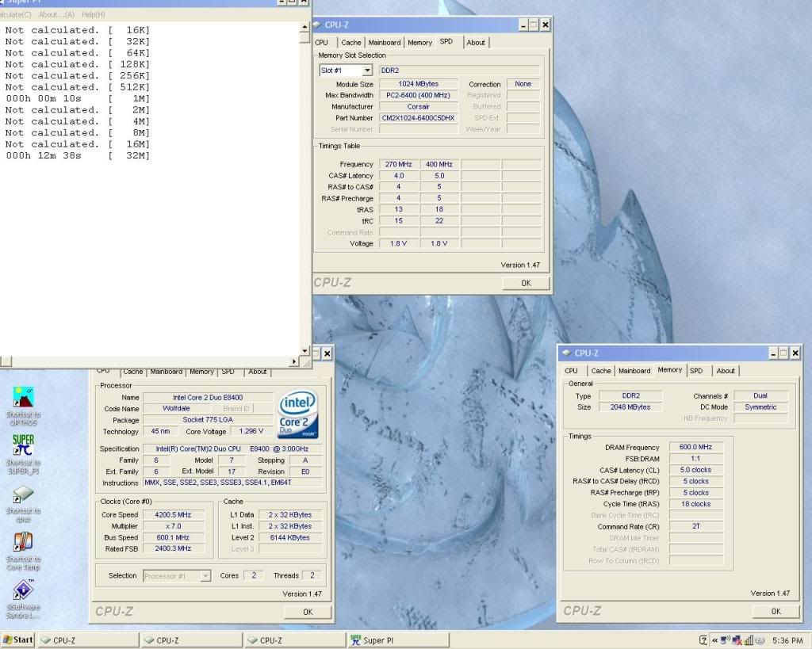812x649 pixels.
Task: Click the Super PI scrollbar down arrow
Action: coord(304,350)
